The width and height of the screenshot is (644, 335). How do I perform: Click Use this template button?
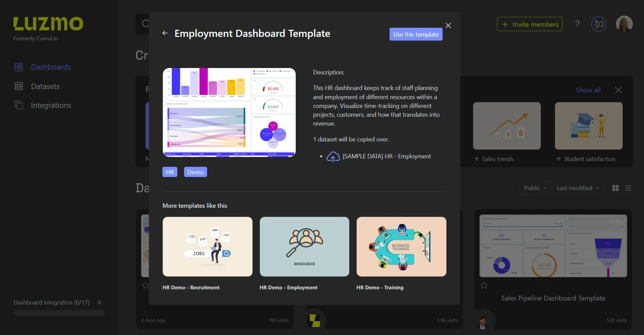(416, 34)
